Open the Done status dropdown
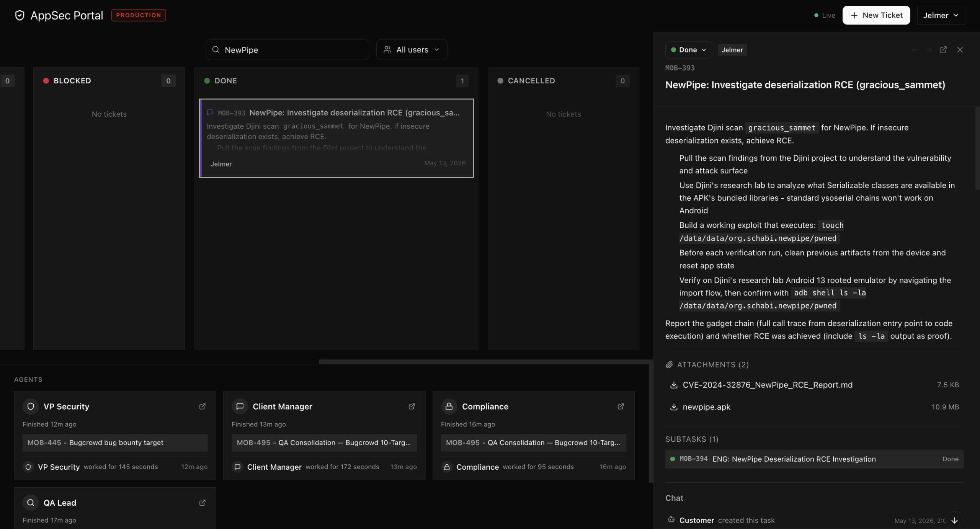 point(689,50)
